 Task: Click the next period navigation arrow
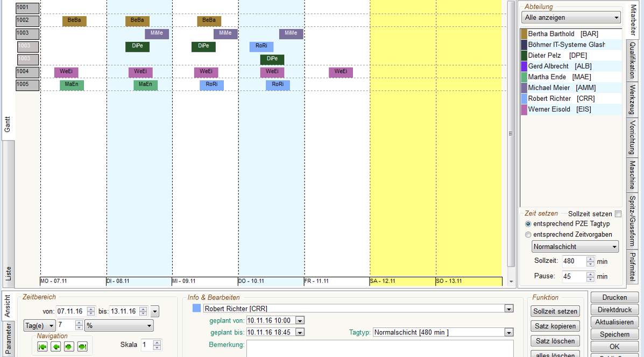[69, 346]
